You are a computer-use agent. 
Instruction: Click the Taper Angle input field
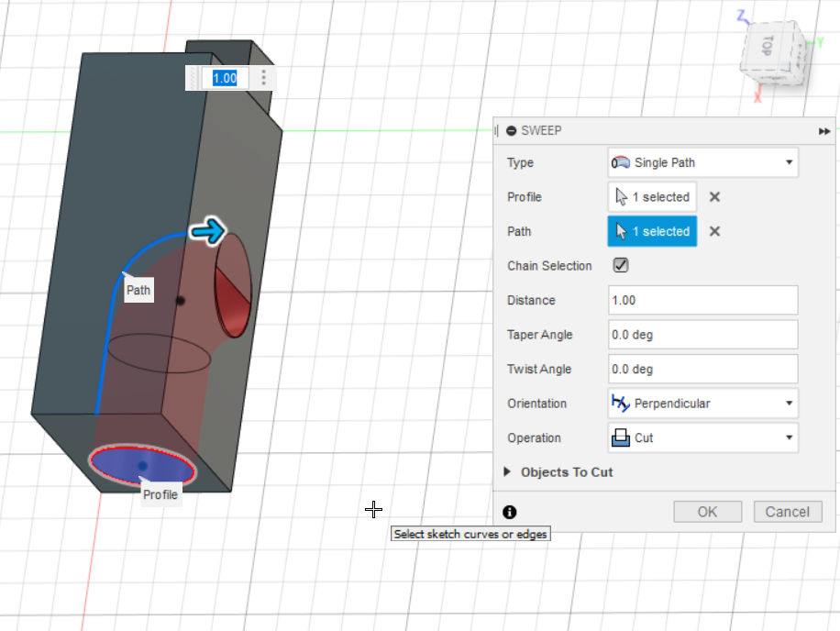702,335
